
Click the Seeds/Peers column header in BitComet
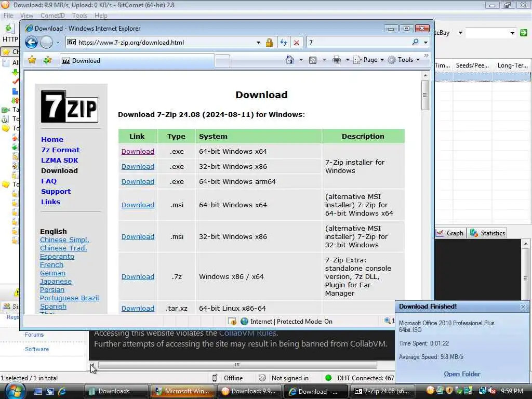pyautogui.click(x=472, y=65)
